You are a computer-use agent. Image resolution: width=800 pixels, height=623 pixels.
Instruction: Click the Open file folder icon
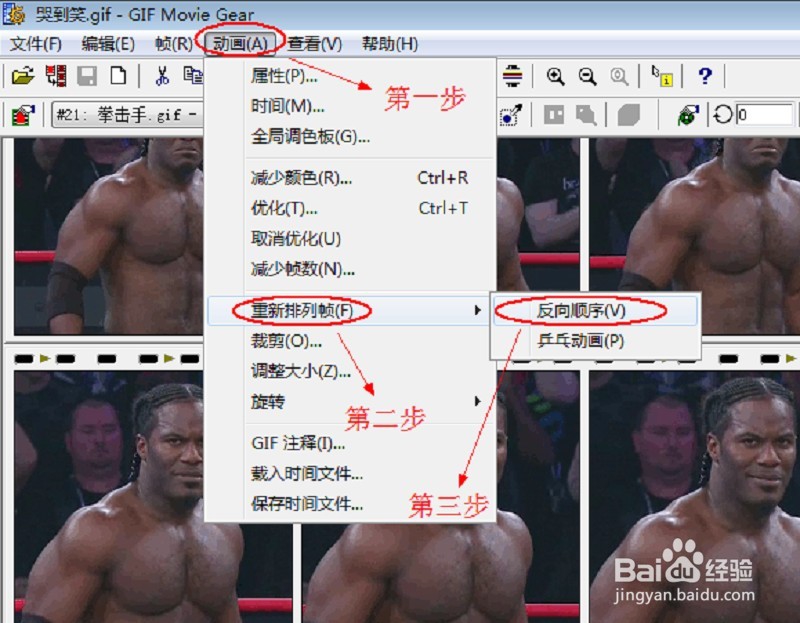[x=23, y=77]
